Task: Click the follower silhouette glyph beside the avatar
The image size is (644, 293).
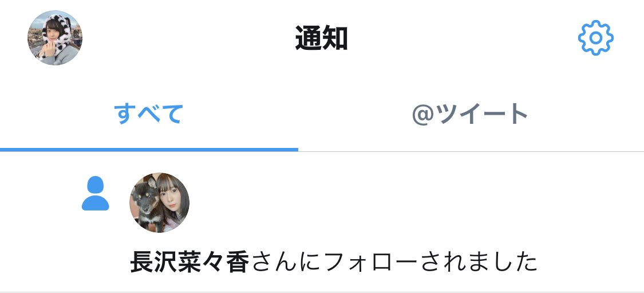Action: point(95,193)
